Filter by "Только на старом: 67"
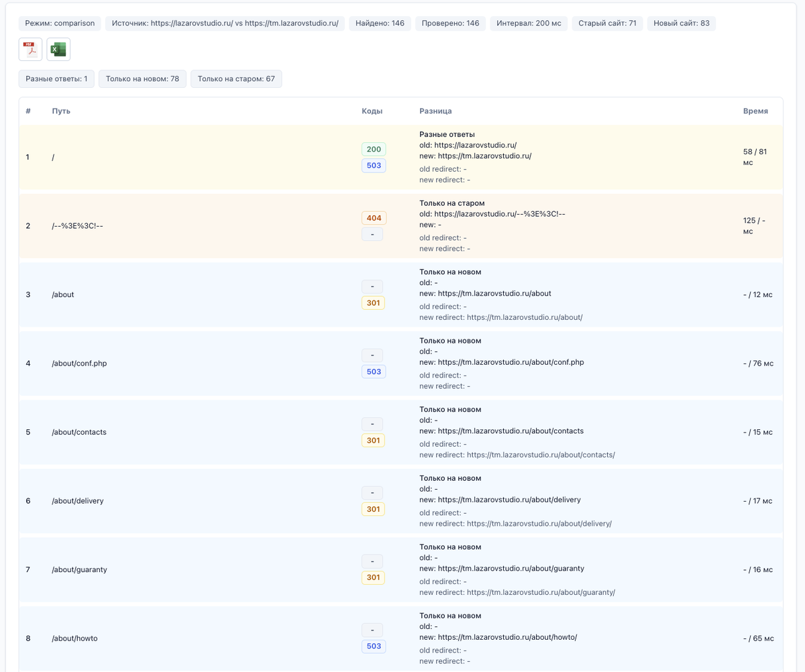The image size is (805, 672). pyautogui.click(x=236, y=79)
